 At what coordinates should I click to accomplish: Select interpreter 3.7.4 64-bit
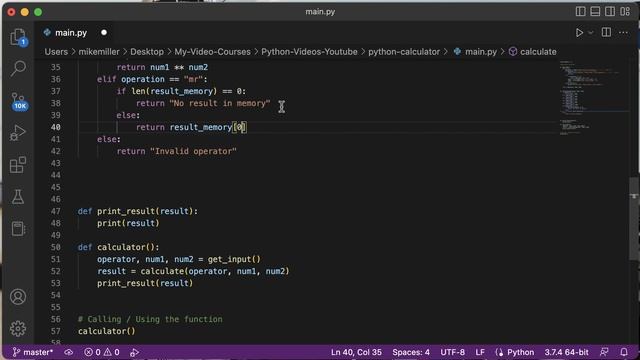point(566,352)
